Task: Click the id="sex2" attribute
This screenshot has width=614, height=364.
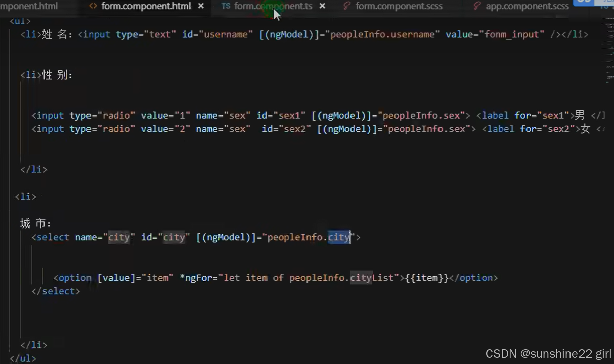Action: tap(287, 129)
